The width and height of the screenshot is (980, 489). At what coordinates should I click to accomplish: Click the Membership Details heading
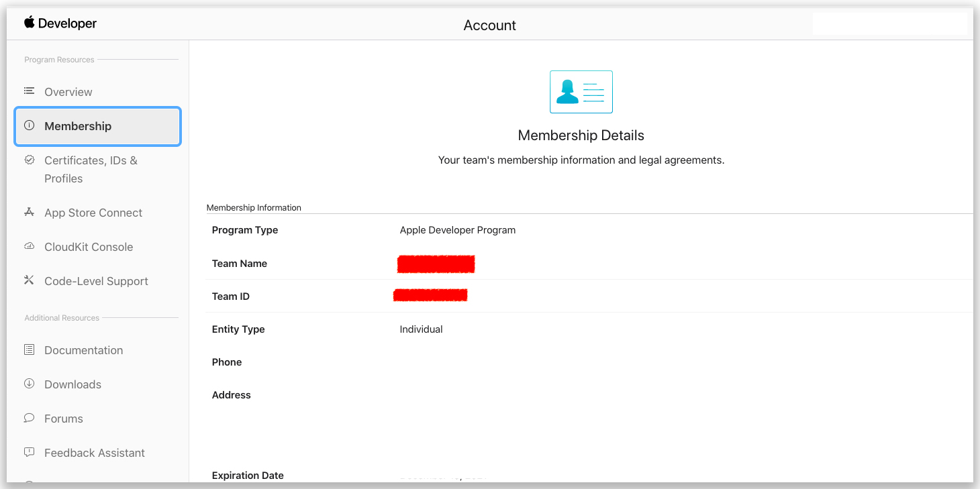point(581,135)
